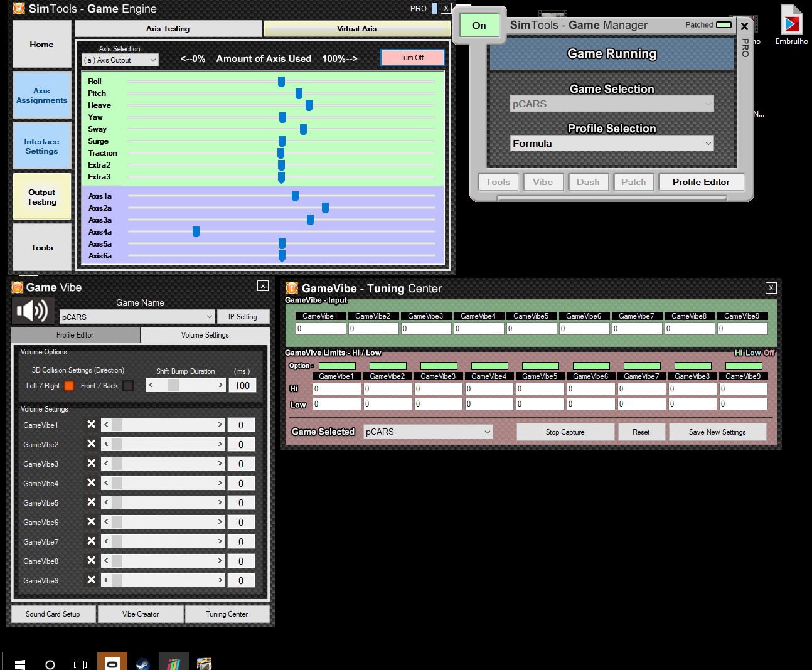
Task: Mute GameVibe8 with its X icon
Action: point(92,561)
